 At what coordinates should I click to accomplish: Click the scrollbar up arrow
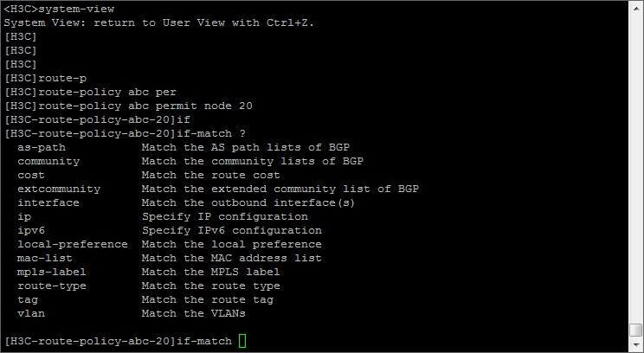(636, 9)
